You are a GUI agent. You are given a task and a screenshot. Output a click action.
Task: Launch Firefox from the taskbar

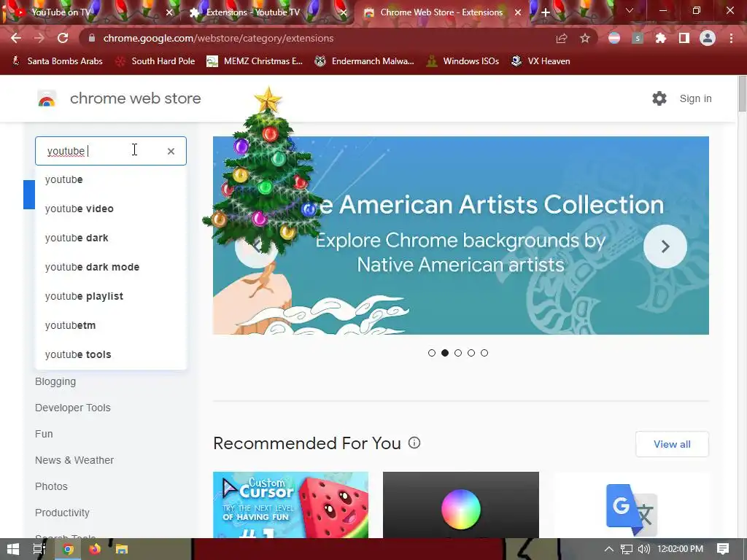pyautogui.click(x=95, y=549)
